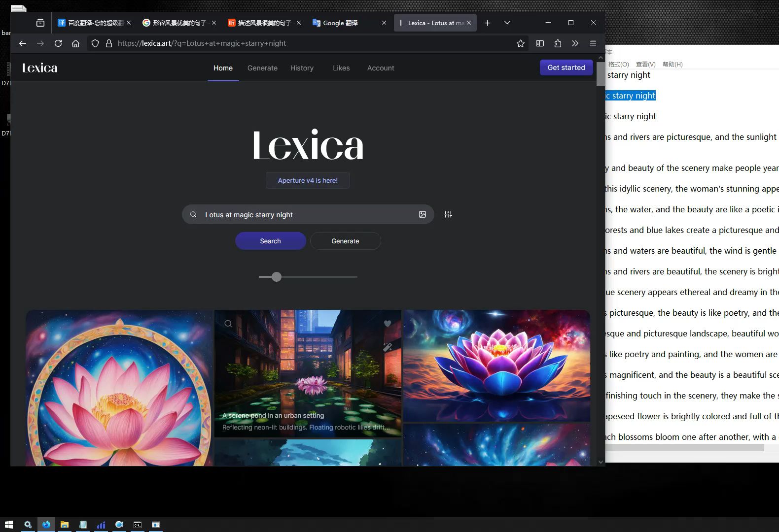Image resolution: width=779 pixels, height=532 pixels.
Task: Open Notepad Help menu 帮助(H)
Action: coord(673,64)
